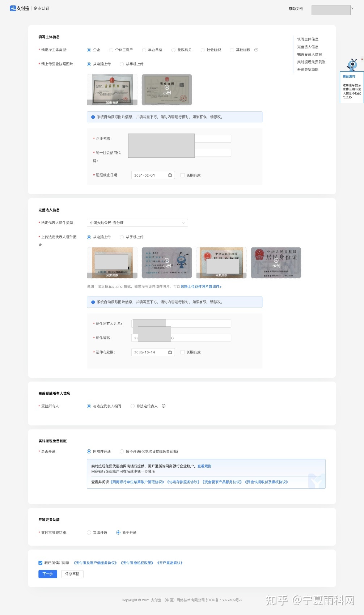Jump to 开通更多功能 in side navigation

click(x=308, y=69)
